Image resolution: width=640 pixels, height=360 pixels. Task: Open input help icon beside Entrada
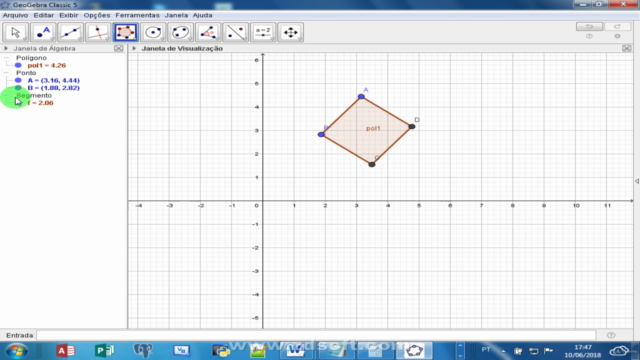click(x=611, y=335)
